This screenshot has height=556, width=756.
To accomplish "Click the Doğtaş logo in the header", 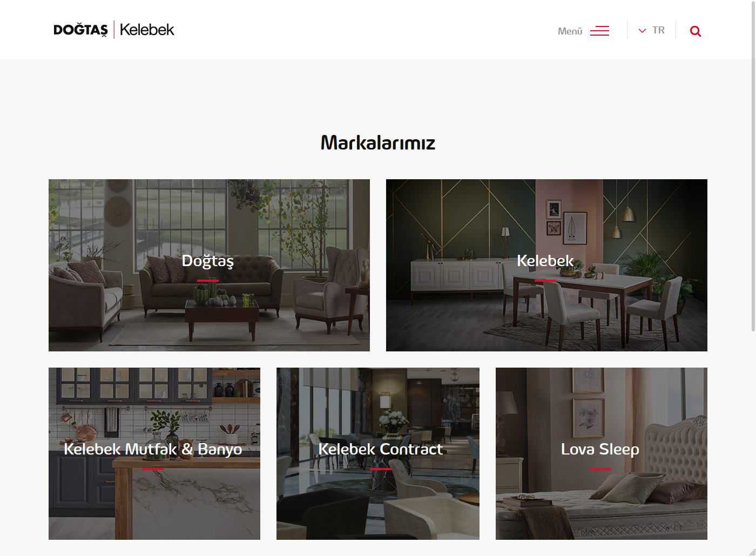I will point(80,30).
